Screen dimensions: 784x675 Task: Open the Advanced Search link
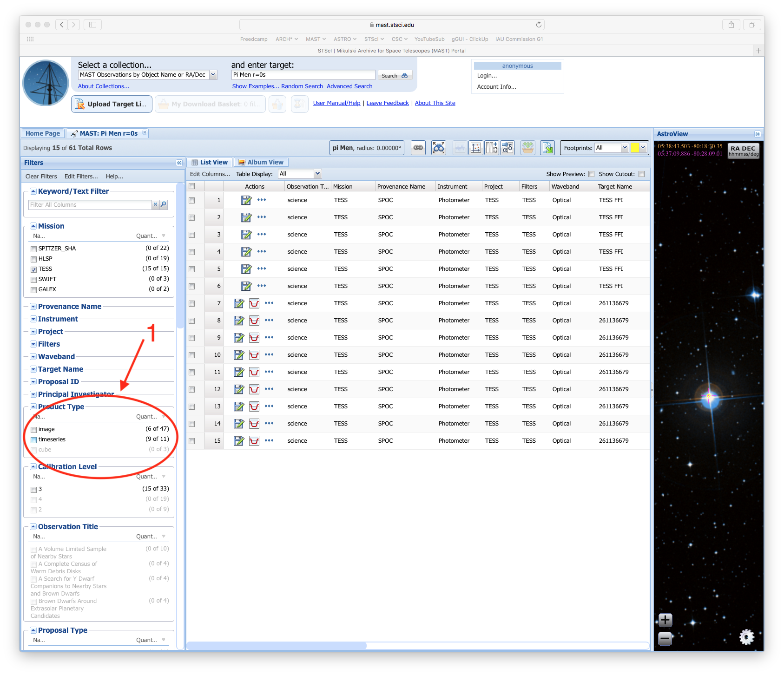349,86
